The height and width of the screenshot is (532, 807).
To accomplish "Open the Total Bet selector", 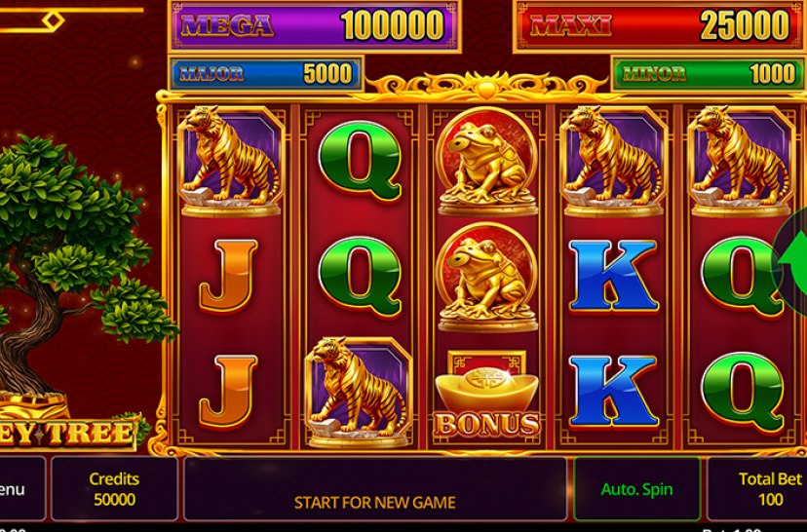I will 757,489.
